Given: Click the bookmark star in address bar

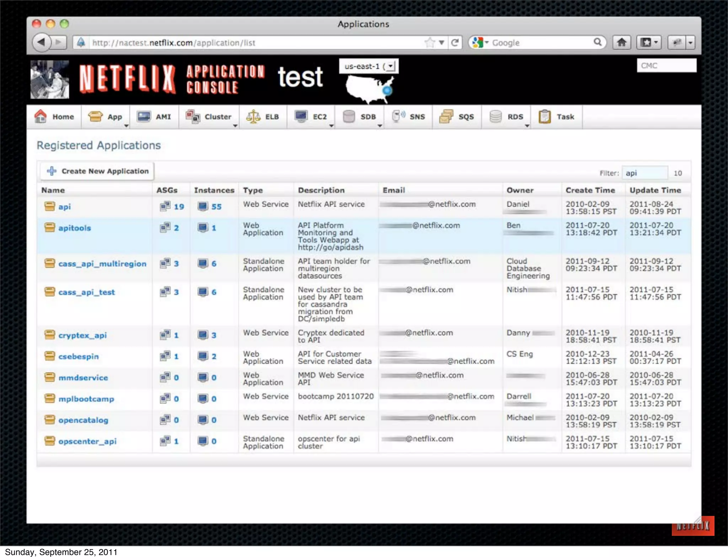Looking at the screenshot, I should pos(430,43).
